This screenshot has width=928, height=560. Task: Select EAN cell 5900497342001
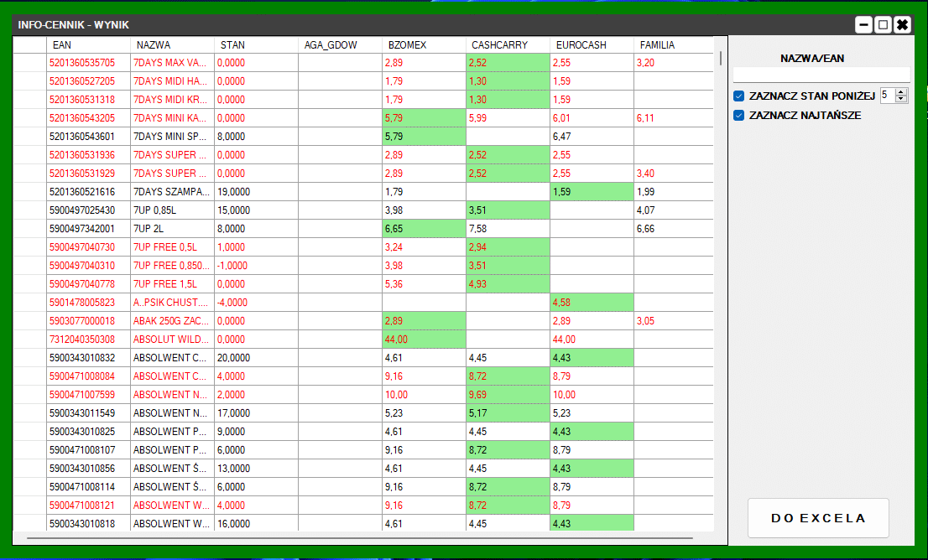88,228
